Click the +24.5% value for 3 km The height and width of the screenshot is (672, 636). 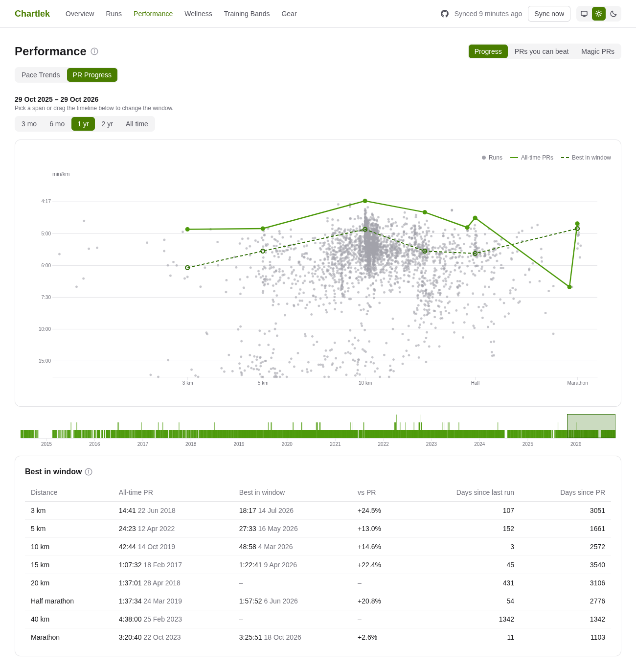369,510
